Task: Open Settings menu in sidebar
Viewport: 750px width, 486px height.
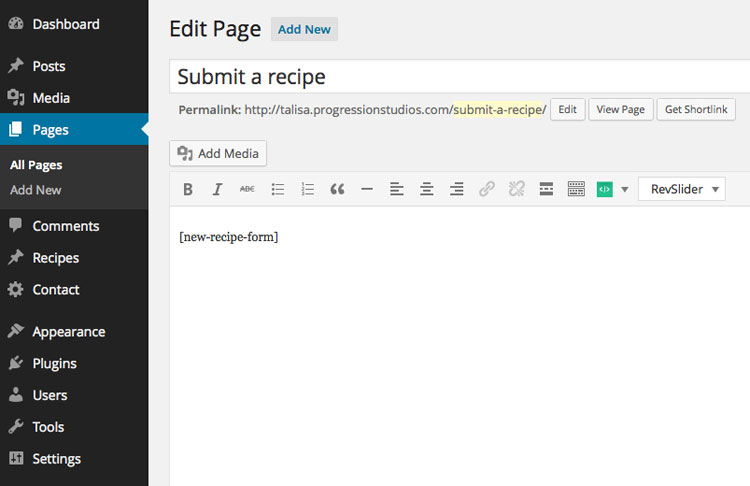Action: click(74, 459)
